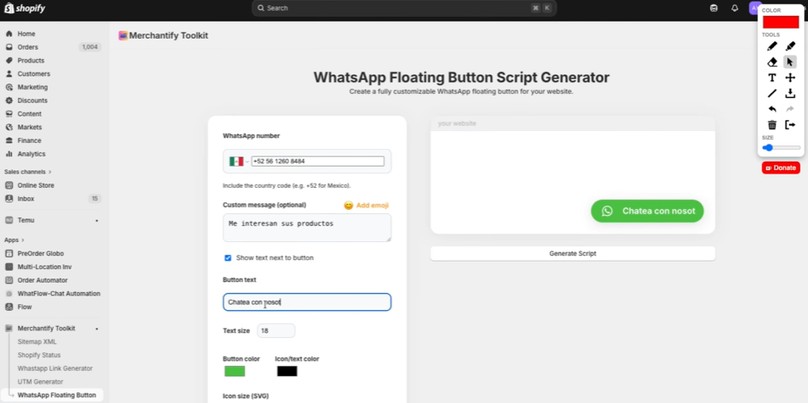Click the download save icon
Image resolution: width=808 pixels, height=403 pixels.
click(x=790, y=93)
